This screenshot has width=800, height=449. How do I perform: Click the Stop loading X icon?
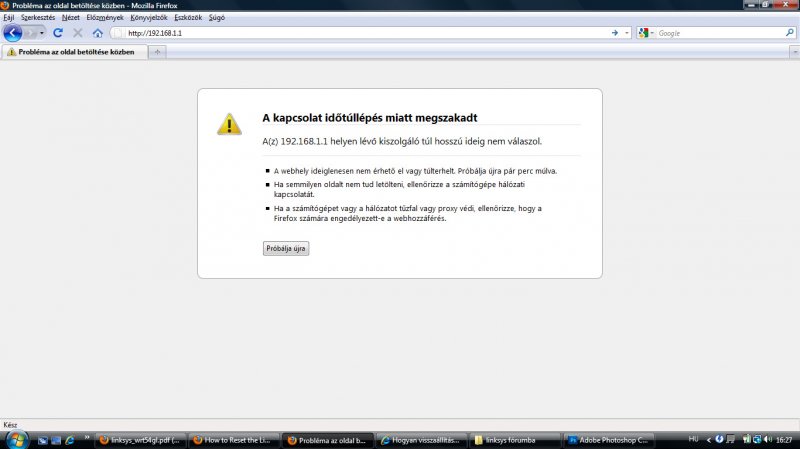click(x=78, y=33)
